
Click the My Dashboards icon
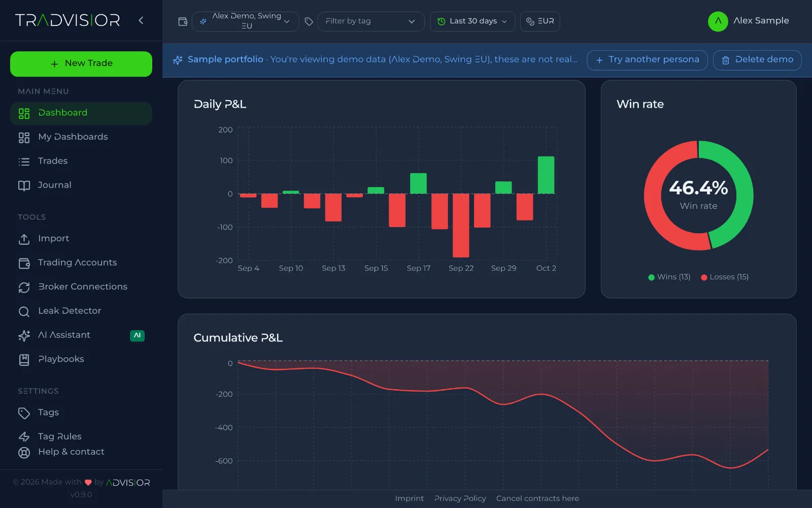24,138
